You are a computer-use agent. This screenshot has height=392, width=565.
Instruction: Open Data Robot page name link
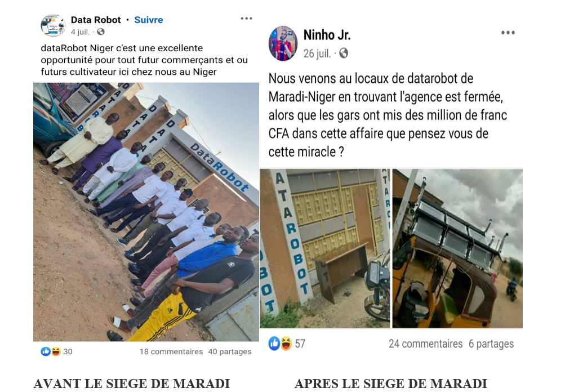pyautogui.click(x=96, y=20)
